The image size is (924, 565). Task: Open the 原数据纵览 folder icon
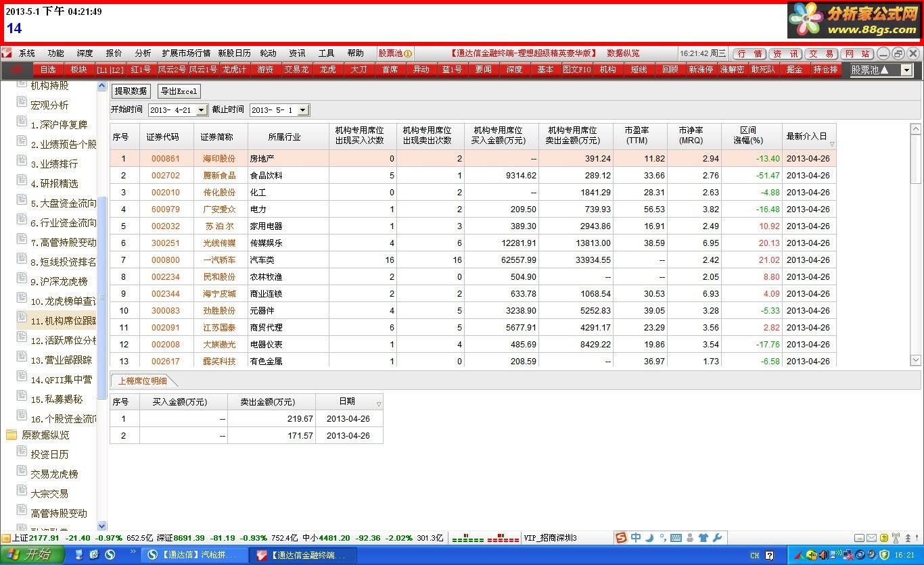click(11, 435)
